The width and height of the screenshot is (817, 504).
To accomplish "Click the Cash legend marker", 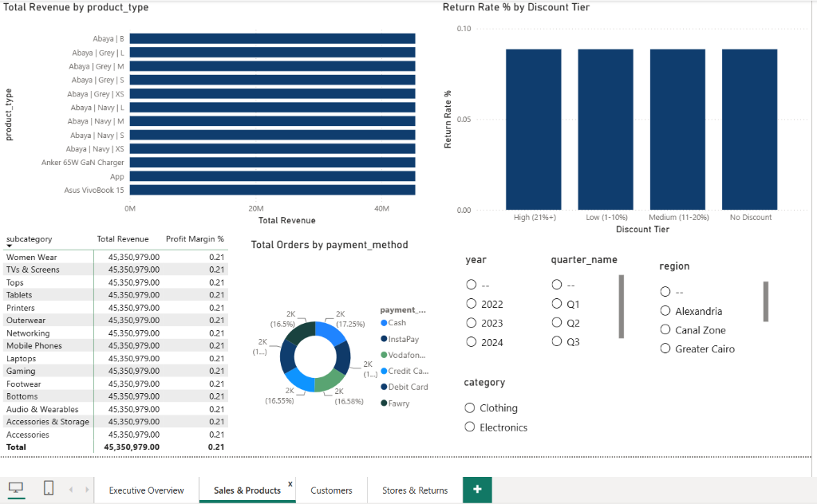I will (384, 323).
